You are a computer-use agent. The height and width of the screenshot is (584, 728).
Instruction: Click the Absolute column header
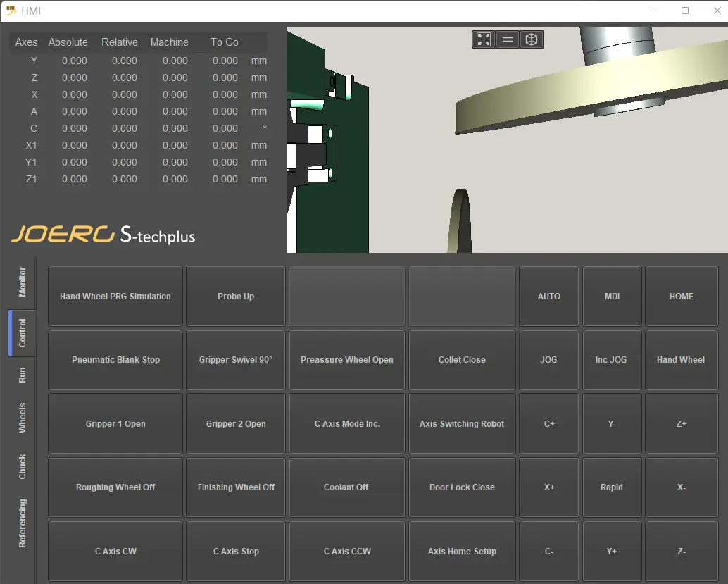tap(68, 42)
